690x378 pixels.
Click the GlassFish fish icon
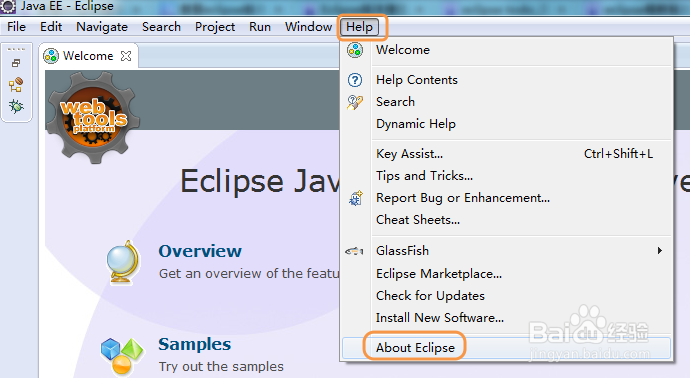click(x=355, y=251)
